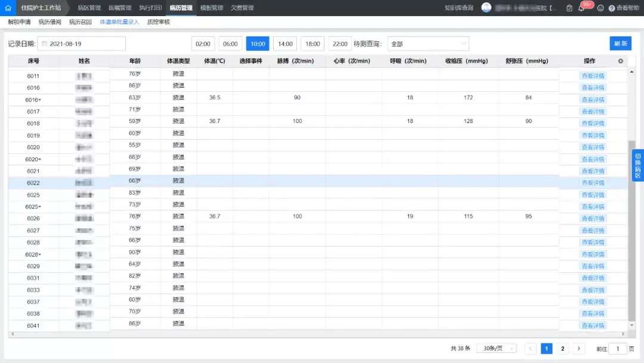Open the 质控审核 sub-tab
644x363 pixels.
click(x=159, y=22)
